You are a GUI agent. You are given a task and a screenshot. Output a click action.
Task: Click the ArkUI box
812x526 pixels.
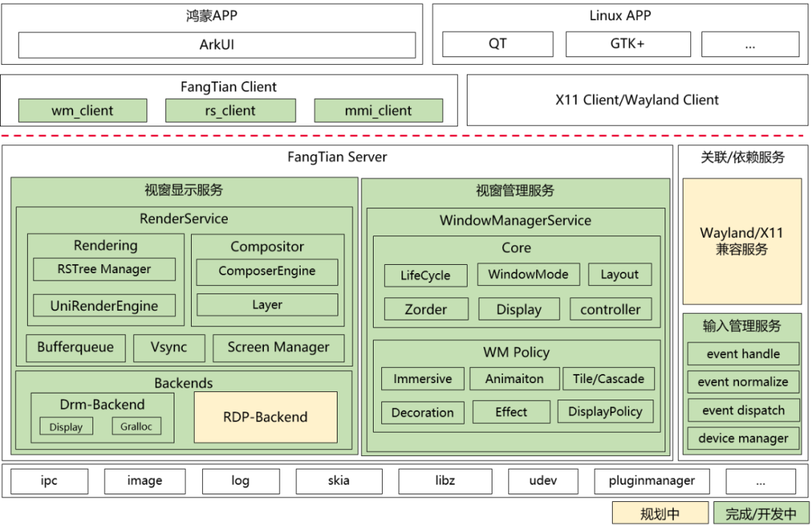tap(217, 44)
